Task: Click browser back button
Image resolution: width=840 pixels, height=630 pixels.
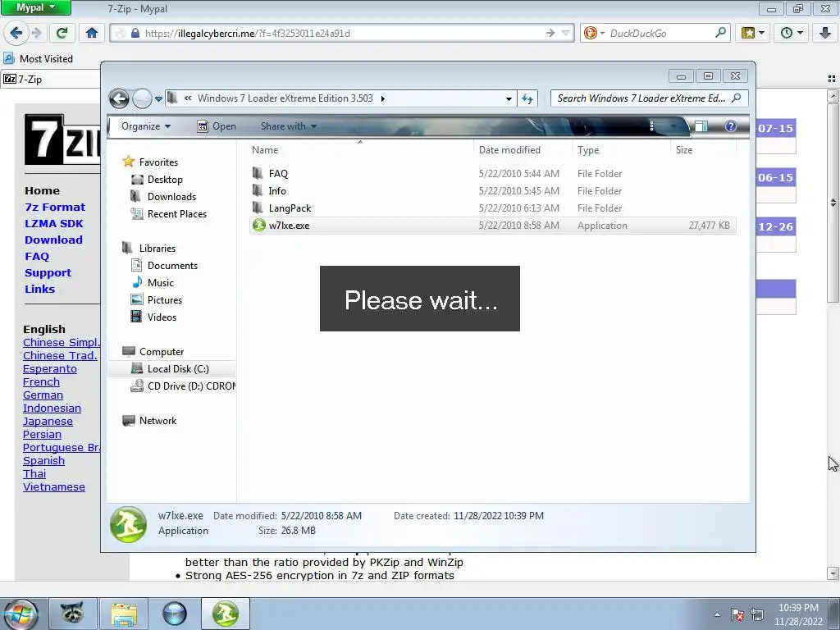Action: [16, 33]
